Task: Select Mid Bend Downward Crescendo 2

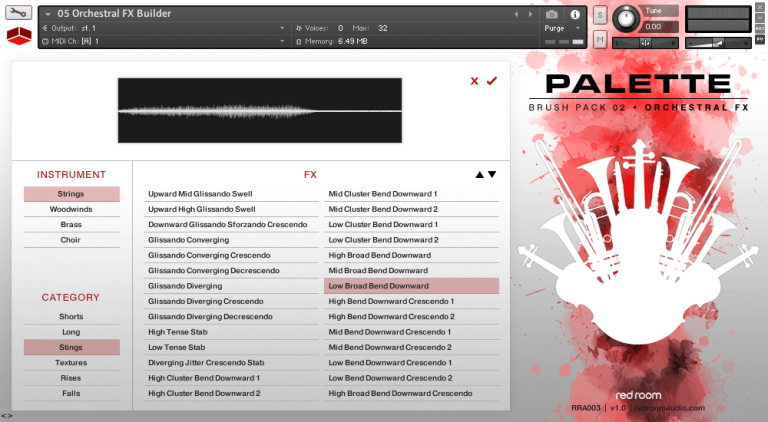Action: pyautogui.click(x=411, y=347)
